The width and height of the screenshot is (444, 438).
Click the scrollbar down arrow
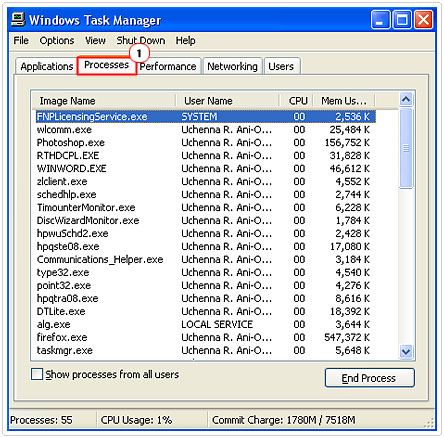click(406, 352)
